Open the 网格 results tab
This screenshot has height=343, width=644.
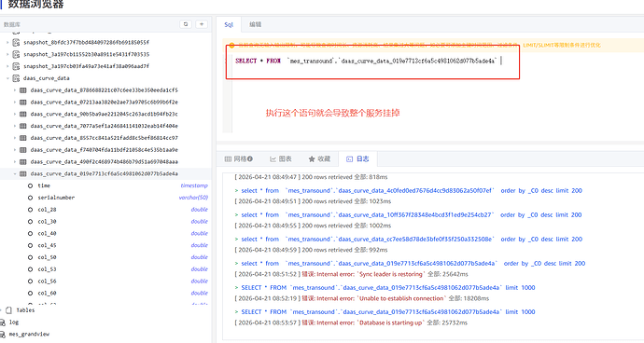[239, 158]
